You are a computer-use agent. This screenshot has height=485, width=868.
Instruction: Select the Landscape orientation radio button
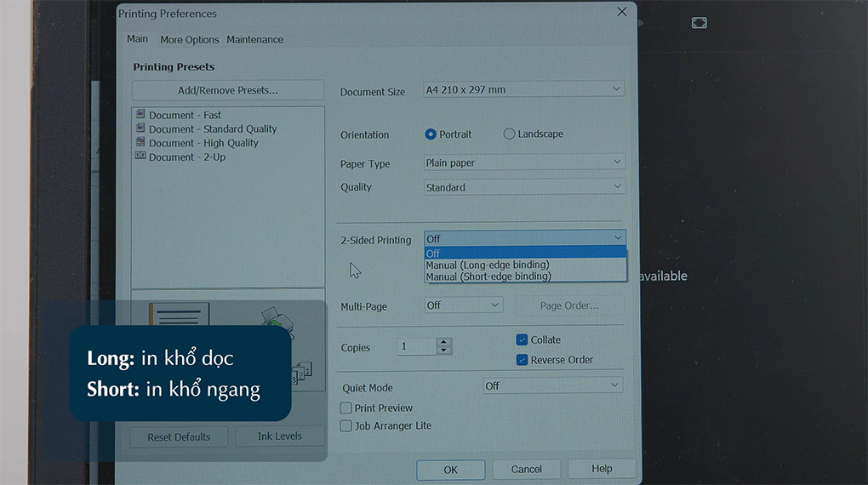tap(510, 134)
